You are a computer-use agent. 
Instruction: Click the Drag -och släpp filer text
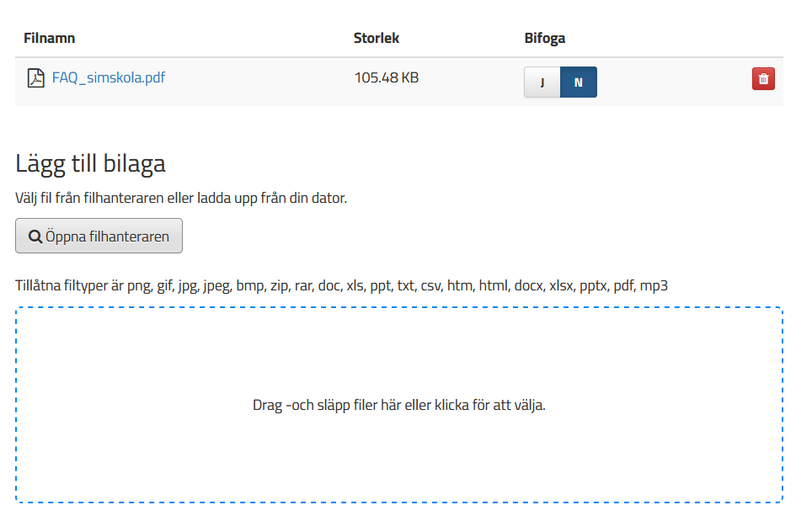click(x=398, y=405)
